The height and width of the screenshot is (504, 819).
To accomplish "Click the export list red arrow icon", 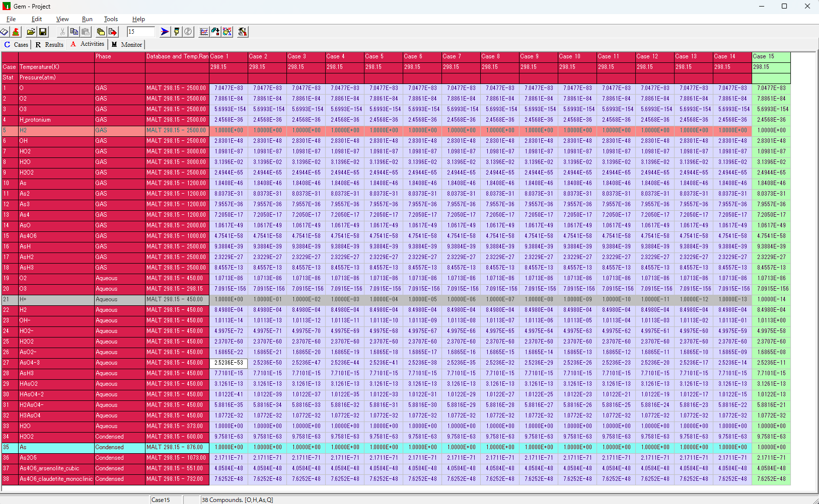I will point(113,32).
